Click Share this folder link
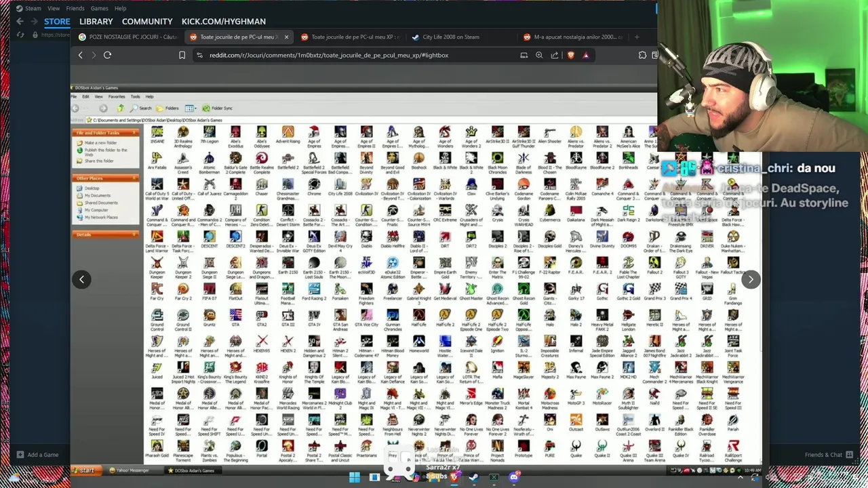 pos(98,161)
